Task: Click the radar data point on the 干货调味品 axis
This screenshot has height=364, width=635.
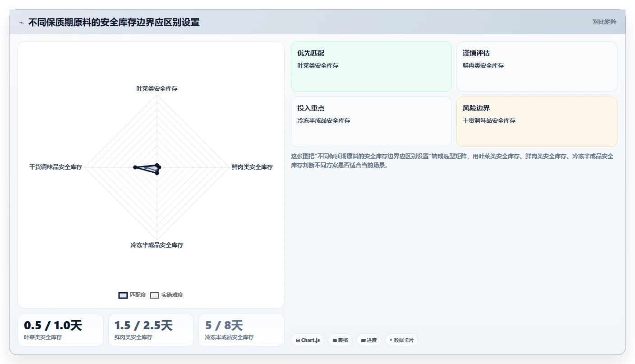Action: (135, 167)
